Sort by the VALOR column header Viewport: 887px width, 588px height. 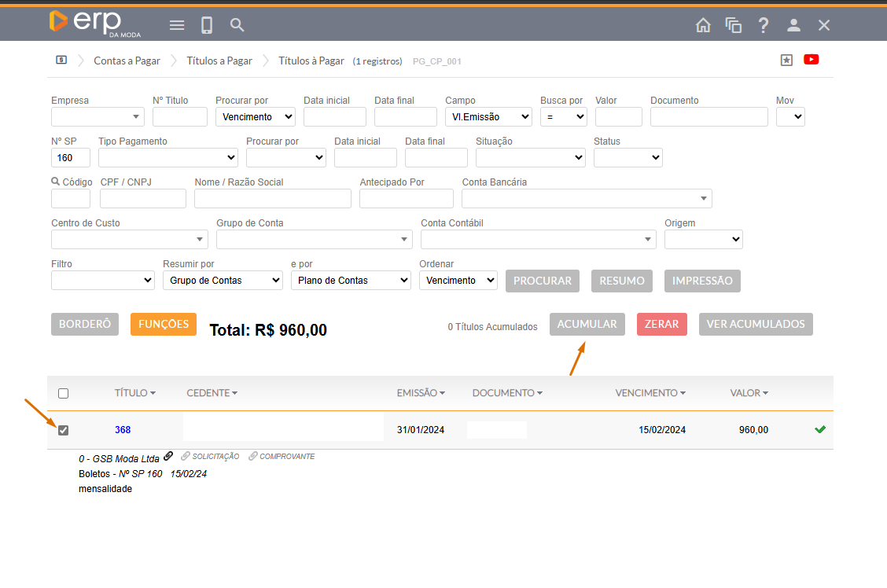tap(749, 393)
